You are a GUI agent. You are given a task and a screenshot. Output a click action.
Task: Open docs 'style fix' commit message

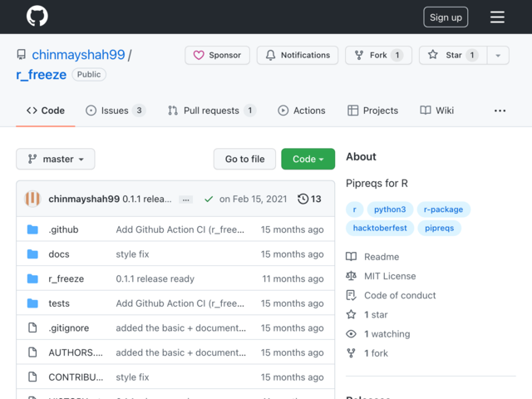point(132,254)
